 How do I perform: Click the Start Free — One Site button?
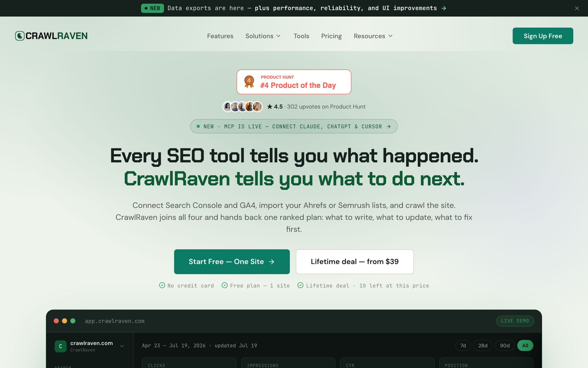[232, 262]
